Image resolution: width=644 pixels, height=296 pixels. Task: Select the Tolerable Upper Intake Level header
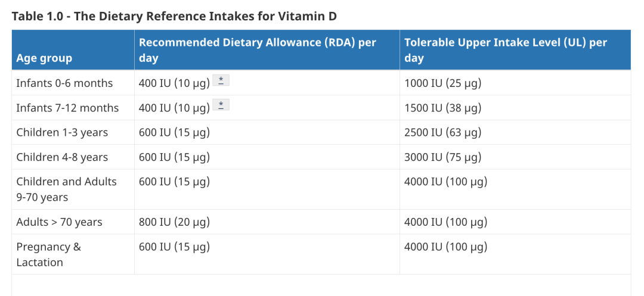pos(506,51)
